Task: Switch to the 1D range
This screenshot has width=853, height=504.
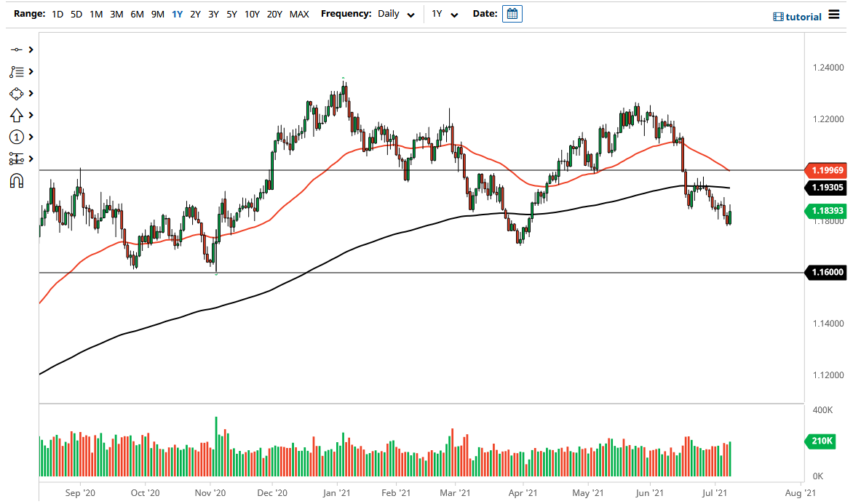Action: click(56, 13)
